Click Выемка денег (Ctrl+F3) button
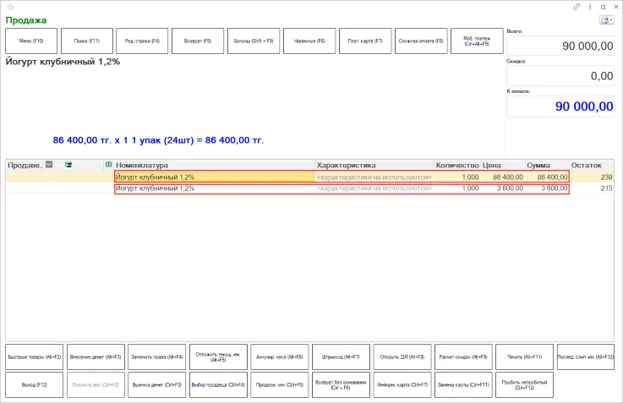623x403 pixels. click(x=157, y=385)
